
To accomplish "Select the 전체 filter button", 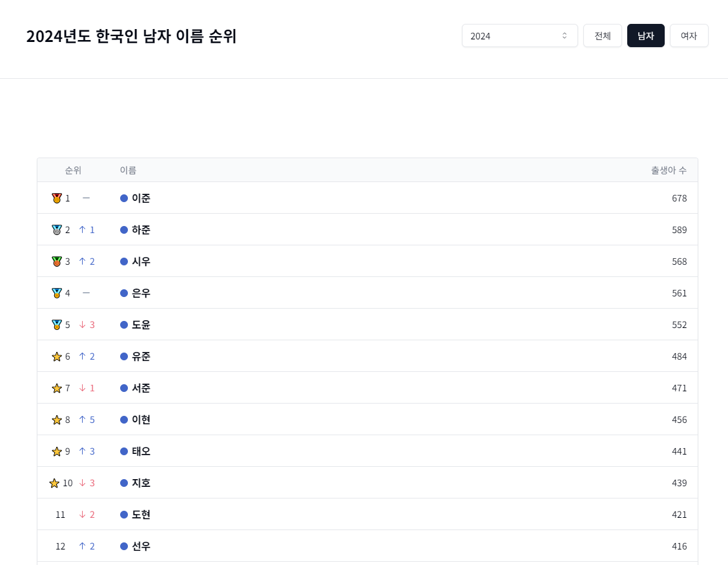I will tap(602, 36).
